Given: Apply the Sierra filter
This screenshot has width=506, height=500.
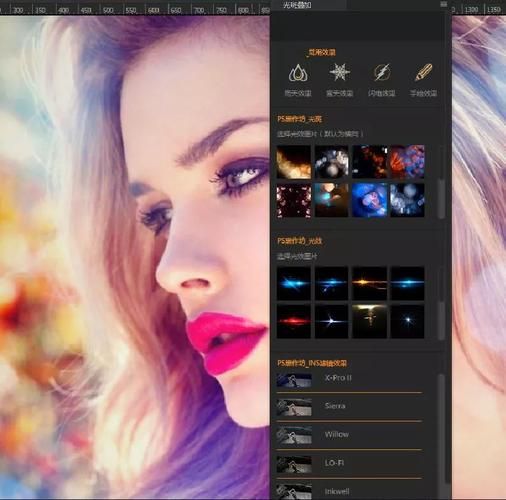Looking at the screenshot, I should [349, 407].
